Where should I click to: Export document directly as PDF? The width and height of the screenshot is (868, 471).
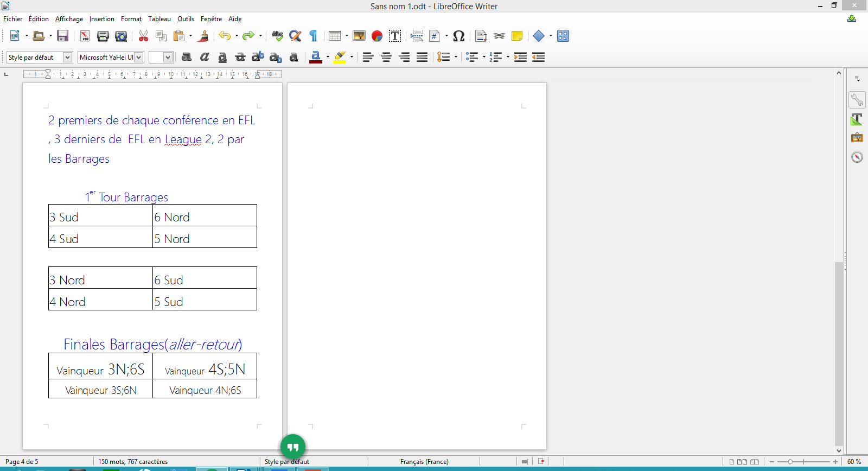click(85, 36)
